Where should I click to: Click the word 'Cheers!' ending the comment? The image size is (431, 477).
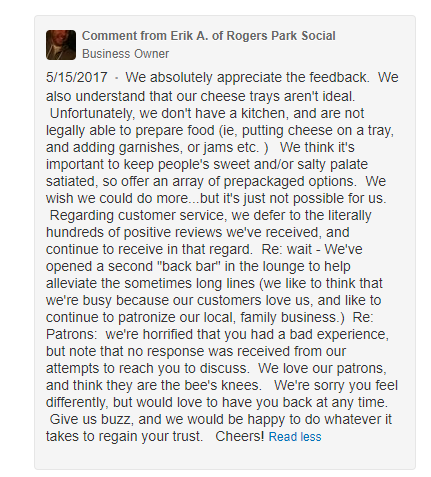pyautogui.click(x=240, y=436)
